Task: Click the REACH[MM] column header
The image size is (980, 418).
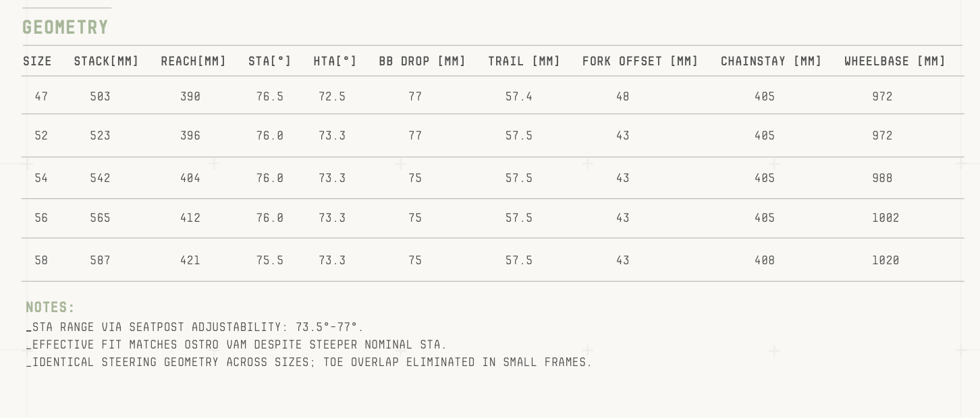Action: coord(193,61)
